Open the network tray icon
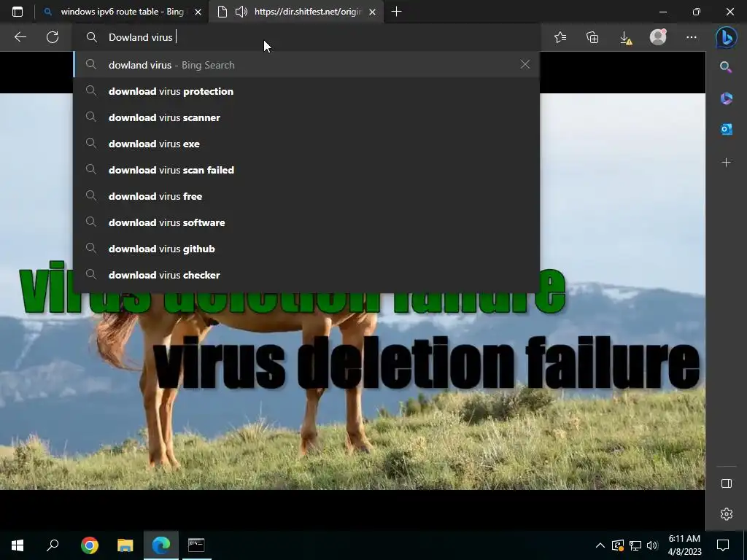Screen dimensions: 747x560 pyautogui.click(x=635, y=545)
